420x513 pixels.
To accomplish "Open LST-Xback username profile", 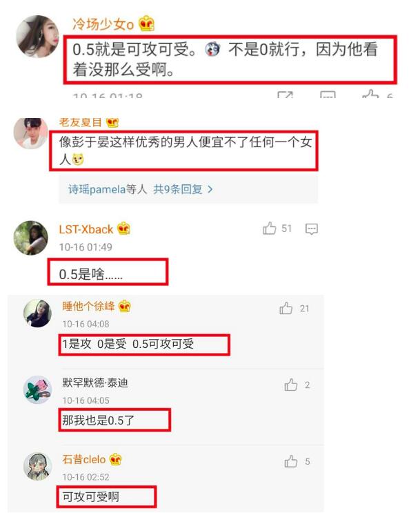I will click(86, 229).
